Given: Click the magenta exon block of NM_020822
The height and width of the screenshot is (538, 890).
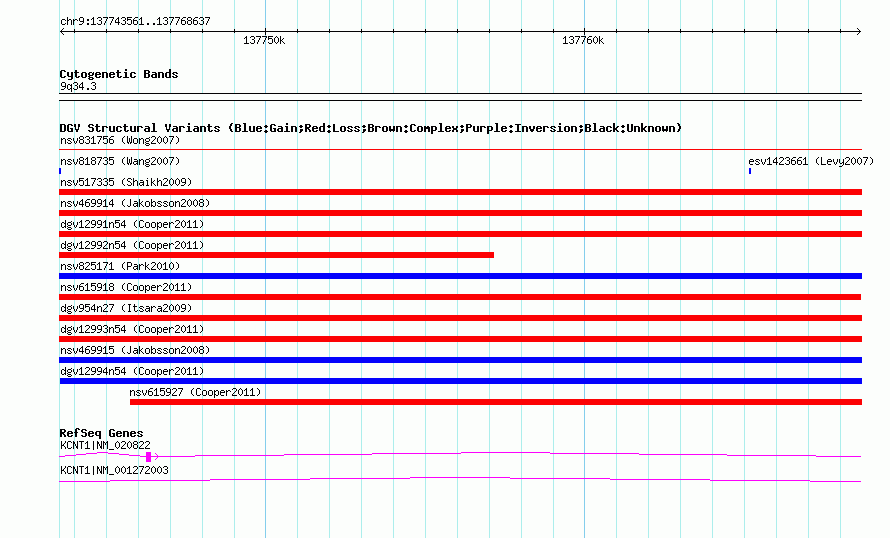Looking at the screenshot, I should tap(148, 456).
